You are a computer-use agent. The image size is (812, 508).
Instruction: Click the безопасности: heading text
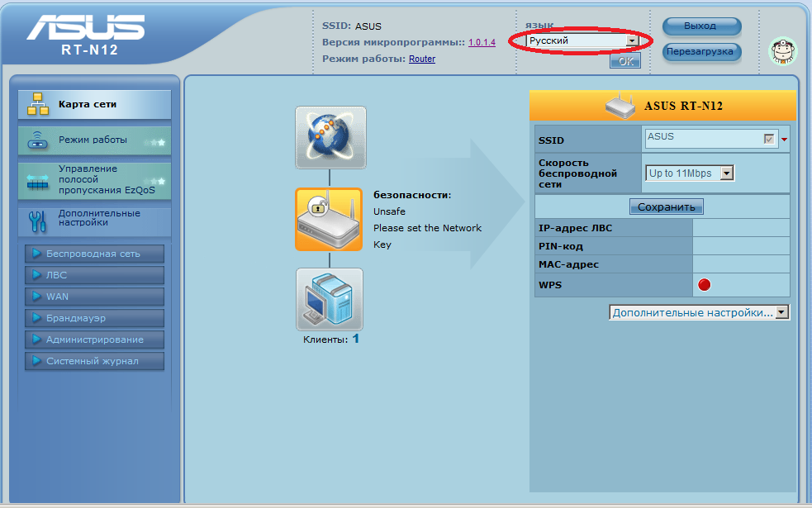pyautogui.click(x=412, y=195)
